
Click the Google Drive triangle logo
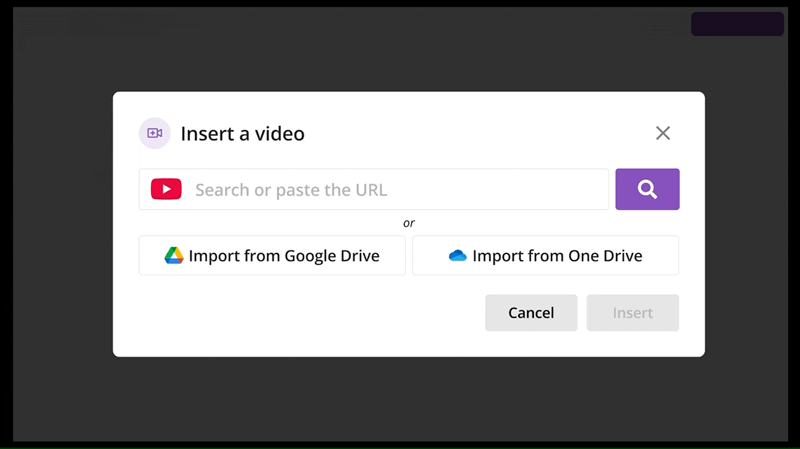click(174, 256)
